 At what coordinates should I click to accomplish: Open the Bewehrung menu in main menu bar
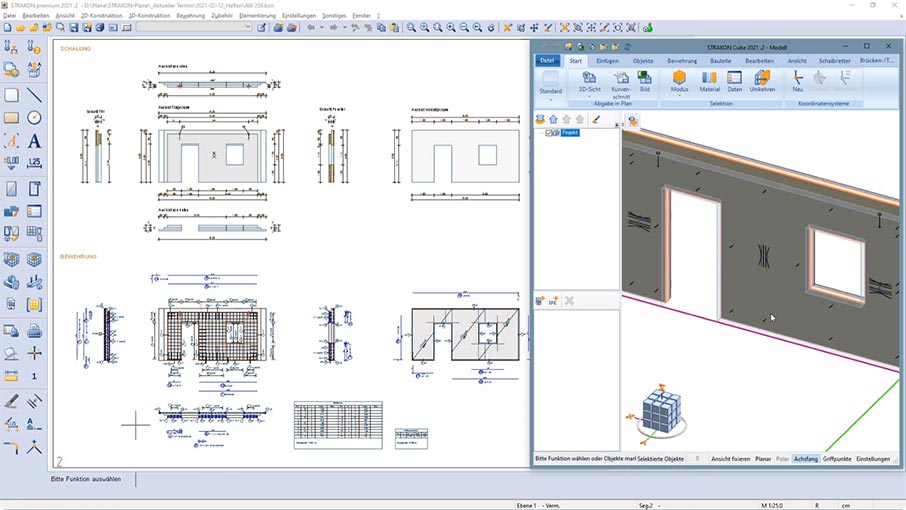pyautogui.click(x=190, y=16)
